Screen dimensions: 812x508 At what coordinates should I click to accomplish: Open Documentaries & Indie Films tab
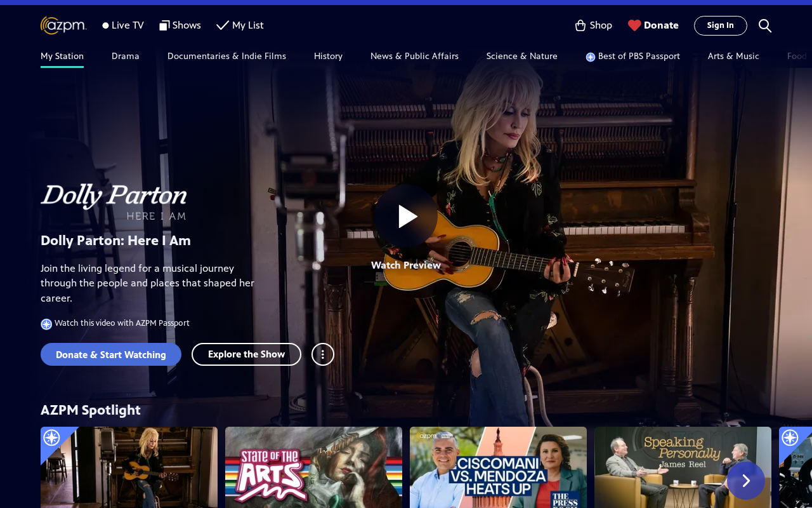pyautogui.click(x=226, y=56)
